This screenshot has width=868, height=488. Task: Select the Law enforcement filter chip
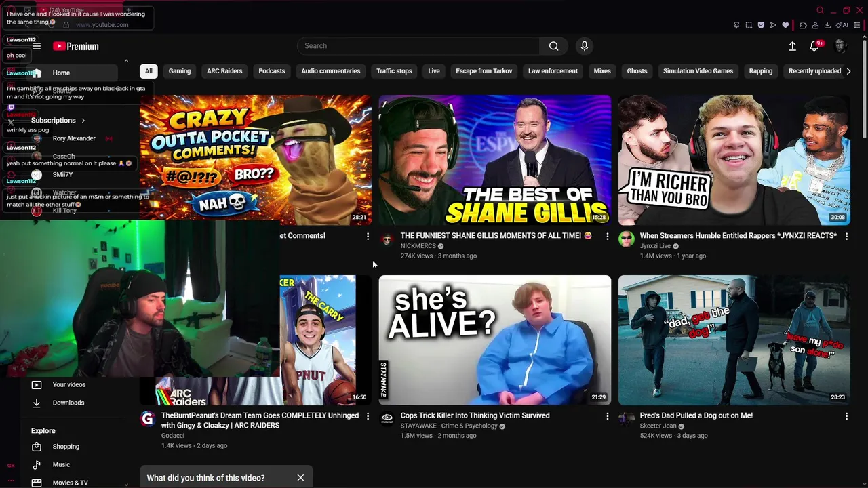point(553,71)
